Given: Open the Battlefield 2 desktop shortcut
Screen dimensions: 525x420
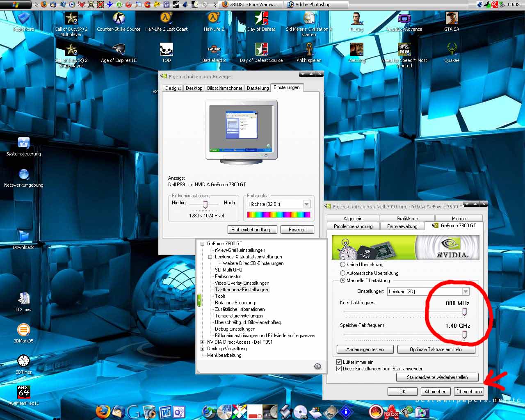Looking at the screenshot, I should 214,50.
